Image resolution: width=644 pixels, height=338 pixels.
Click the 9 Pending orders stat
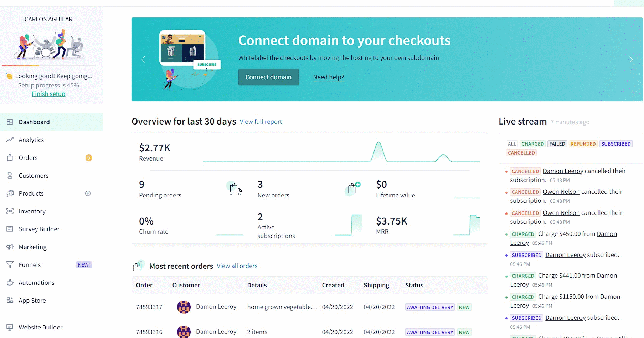(x=160, y=189)
